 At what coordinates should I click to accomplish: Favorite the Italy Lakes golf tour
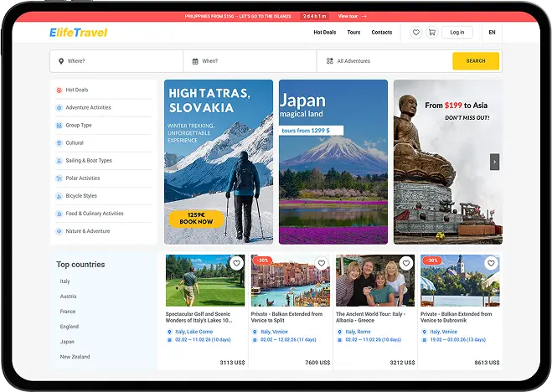click(237, 263)
